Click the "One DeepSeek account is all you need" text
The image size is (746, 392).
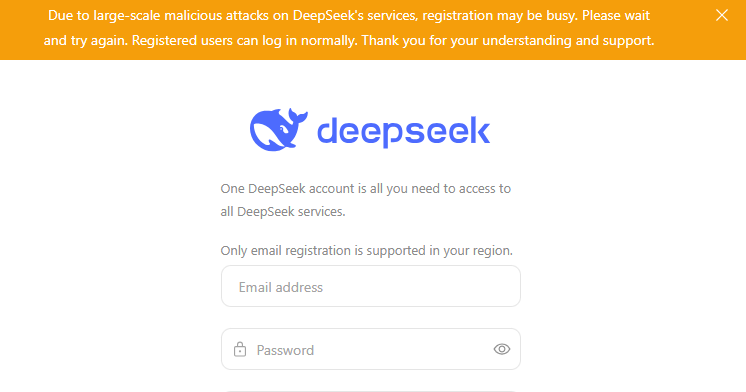365,189
